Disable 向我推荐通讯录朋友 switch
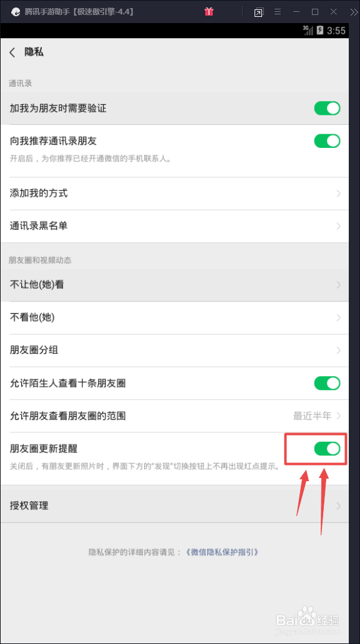 [x=327, y=141]
